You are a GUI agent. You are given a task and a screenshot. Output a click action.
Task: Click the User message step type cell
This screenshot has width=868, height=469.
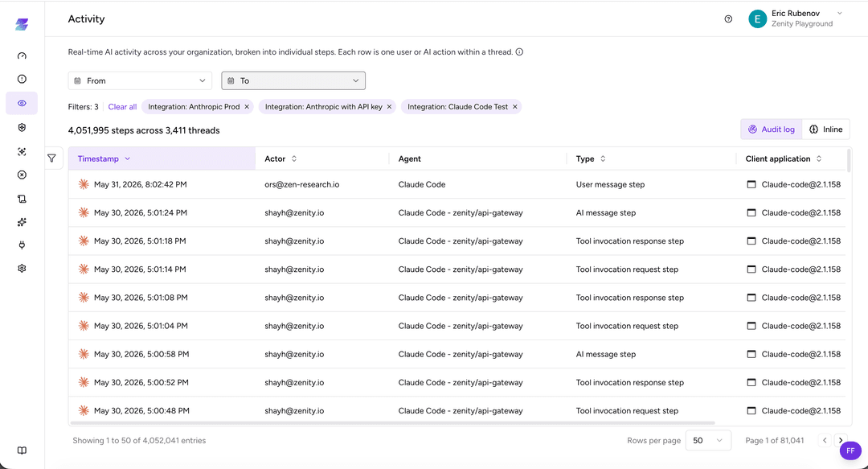pyautogui.click(x=610, y=184)
